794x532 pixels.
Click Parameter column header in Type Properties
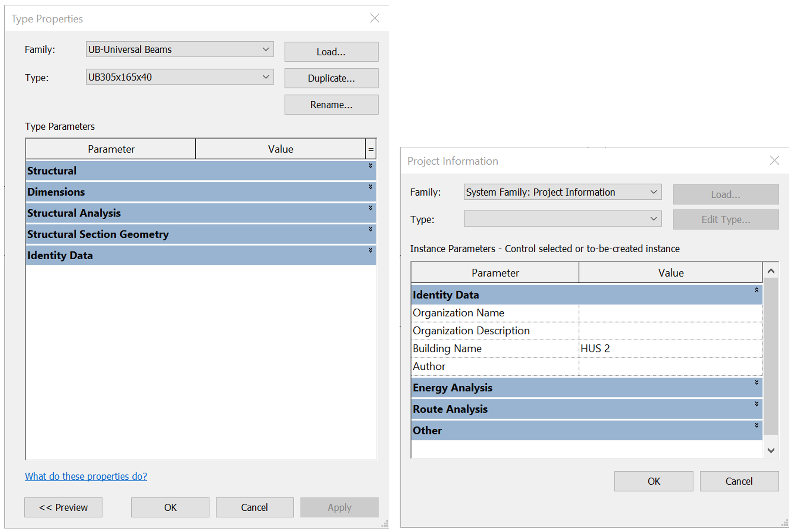coord(111,149)
